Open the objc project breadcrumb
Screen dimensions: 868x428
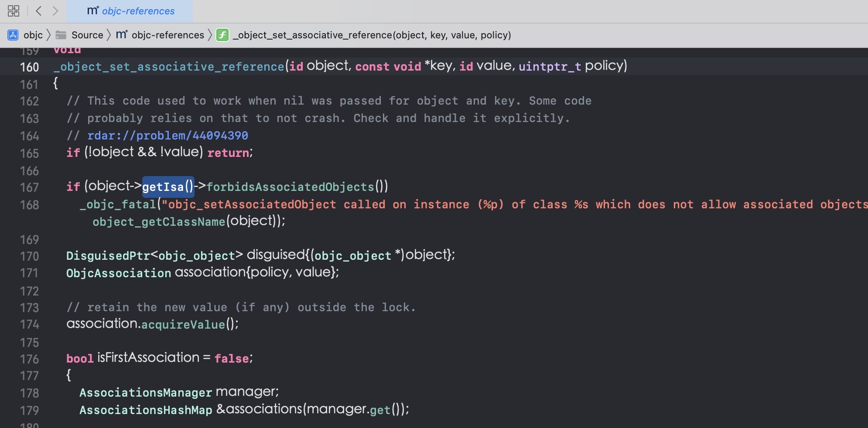click(33, 35)
